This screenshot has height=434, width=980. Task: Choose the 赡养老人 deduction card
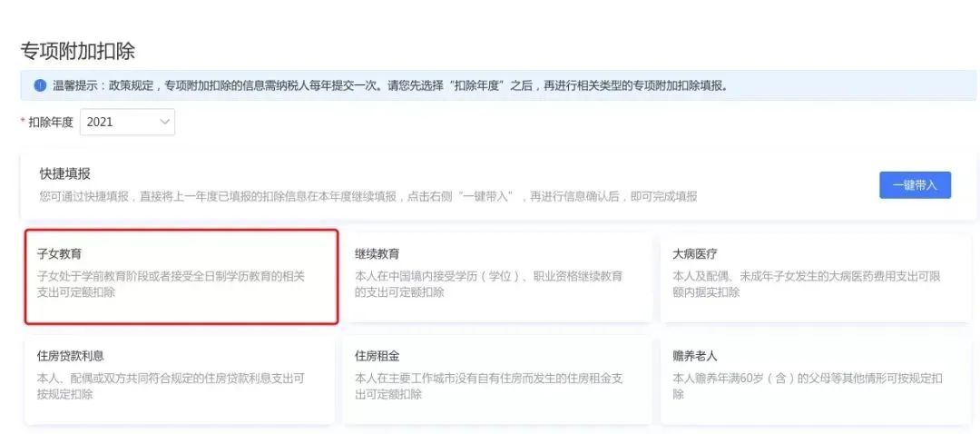[816, 380]
